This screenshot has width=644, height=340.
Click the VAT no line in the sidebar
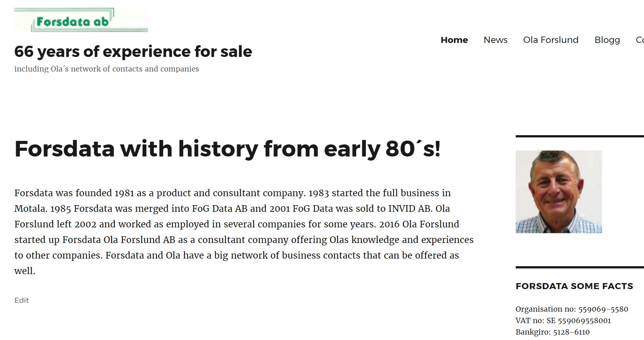pos(563,321)
